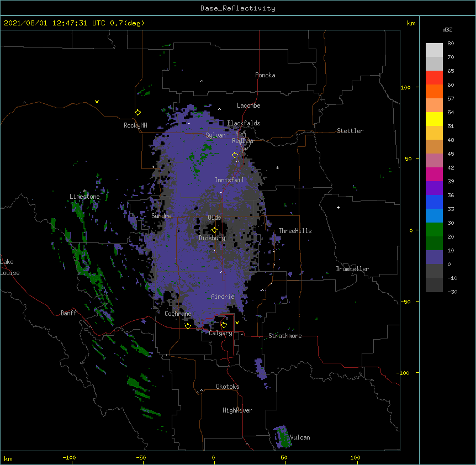Click the yellow diamond marker above RockyMH
Screen dimensions: 476x465
point(137,113)
